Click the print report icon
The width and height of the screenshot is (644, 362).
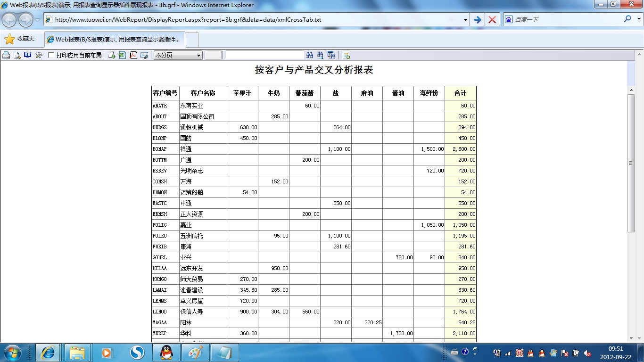pos(6,55)
